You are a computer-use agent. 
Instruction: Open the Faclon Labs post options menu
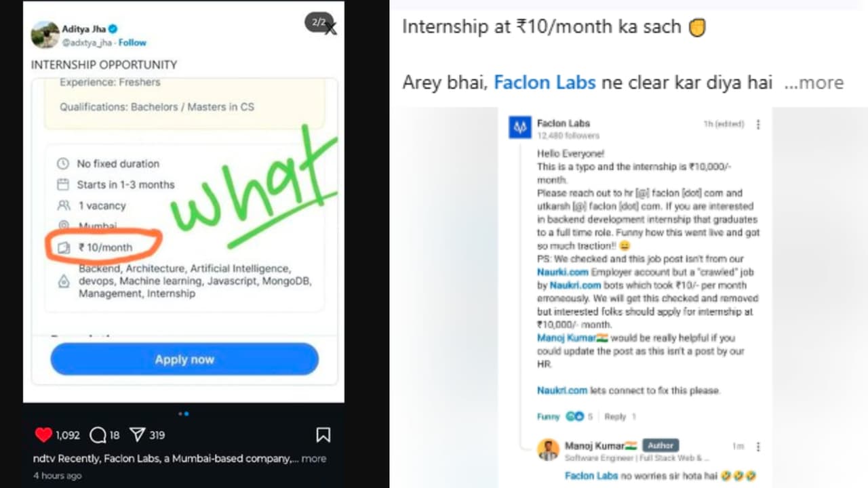pos(757,124)
